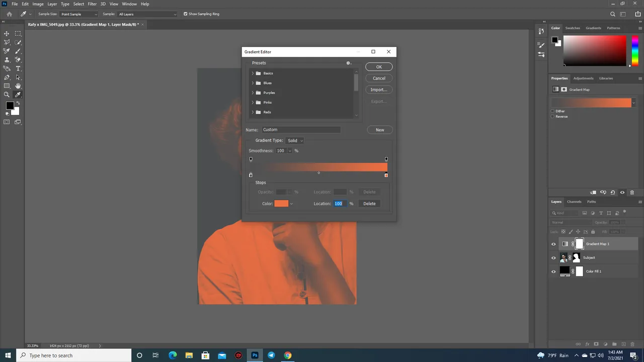The image size is (644, 362).
Task: Hide the Subject layer
Action: pyautogui.click(x=553, y=258)
